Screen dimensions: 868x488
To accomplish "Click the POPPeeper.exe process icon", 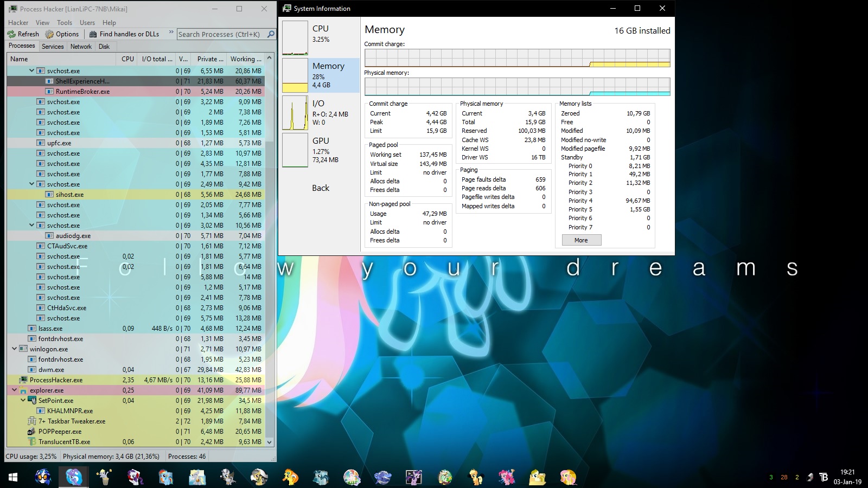I will click(31, 432).
